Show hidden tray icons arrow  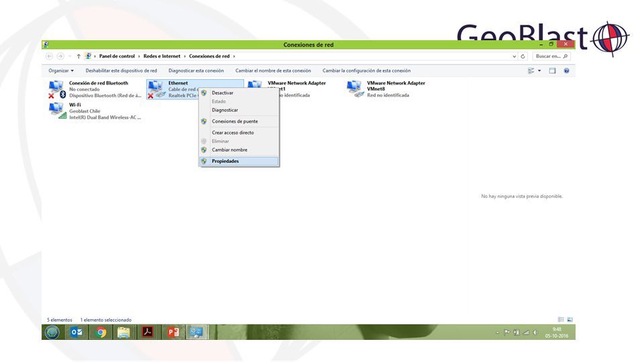click(497, 333)
